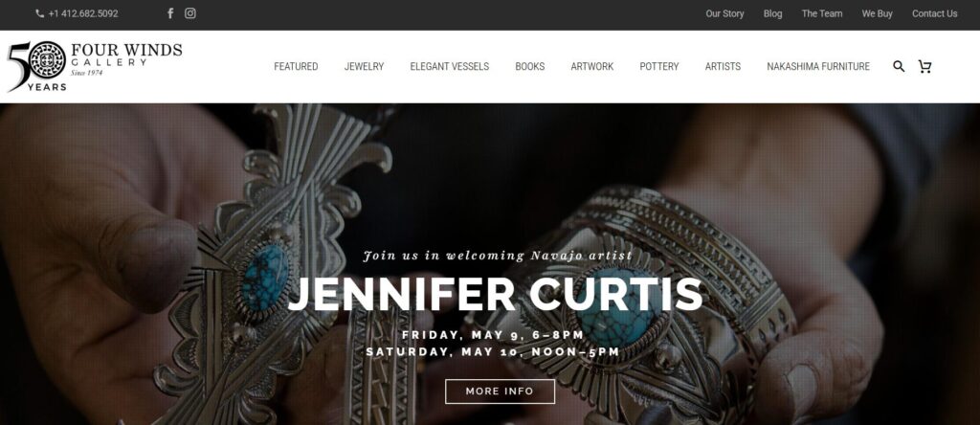Visit the Blog link
The width and height of the screenshot is (980, 425).
coord(772,13)
